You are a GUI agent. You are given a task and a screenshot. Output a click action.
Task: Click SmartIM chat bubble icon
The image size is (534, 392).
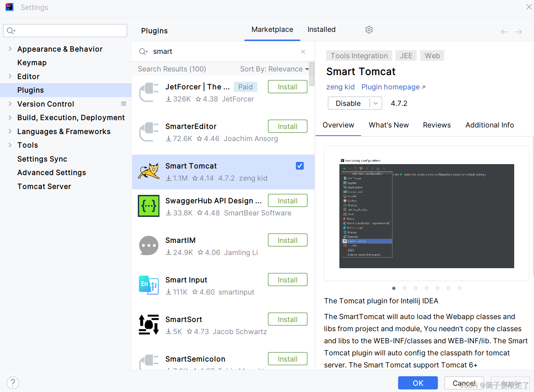(149, 245)
